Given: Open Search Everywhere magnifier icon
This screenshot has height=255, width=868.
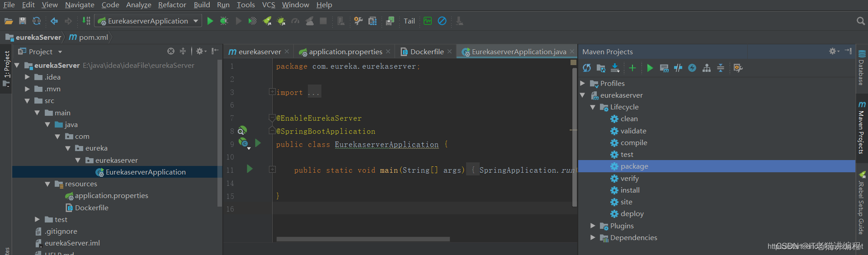Looking at the screenshot, I should (860, 21).
